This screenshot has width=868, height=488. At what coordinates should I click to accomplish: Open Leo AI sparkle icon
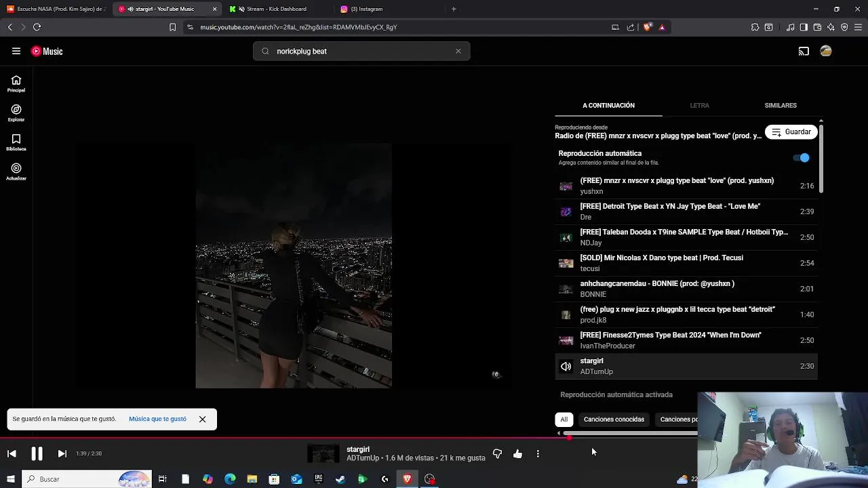coord(831,27)
